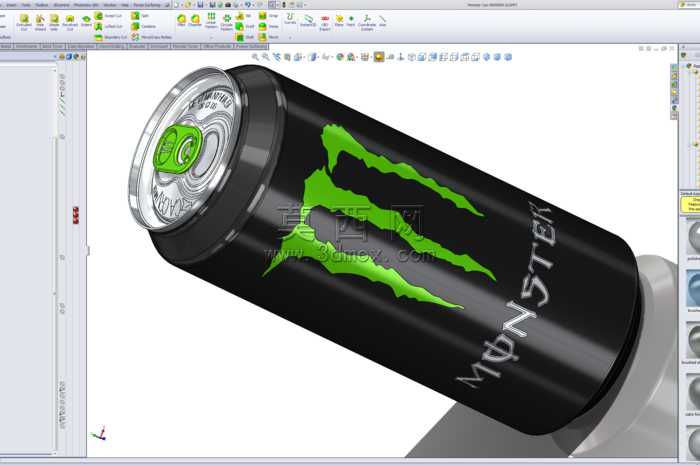The image size is (700, 465).
Task: Select the Axis reference tool
Action: (x=383, y=21)
